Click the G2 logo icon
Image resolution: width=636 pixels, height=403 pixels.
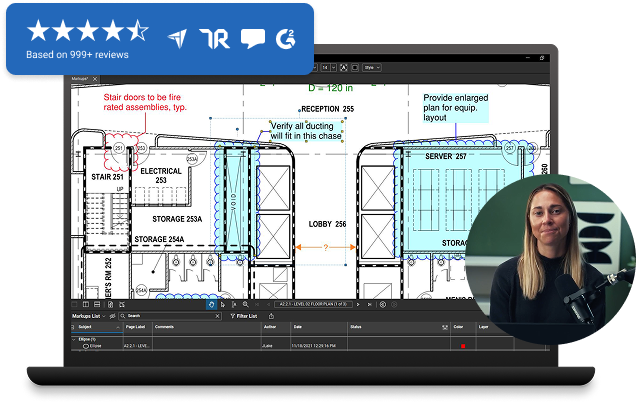pos(288,37)
